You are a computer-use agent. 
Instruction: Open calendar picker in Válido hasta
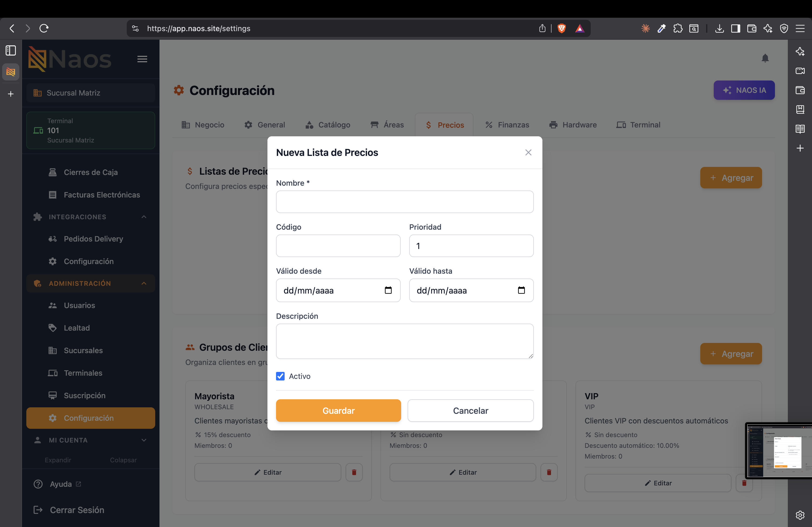521,290
